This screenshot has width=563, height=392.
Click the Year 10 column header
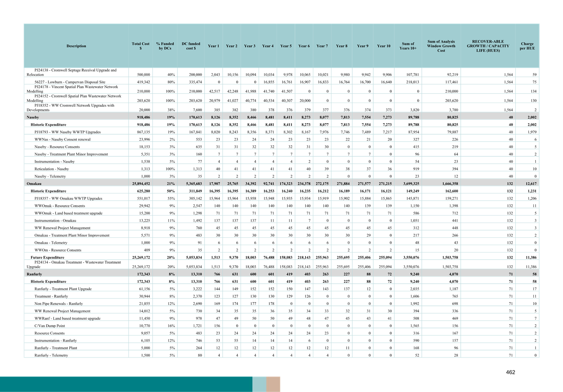click(384, 46)
